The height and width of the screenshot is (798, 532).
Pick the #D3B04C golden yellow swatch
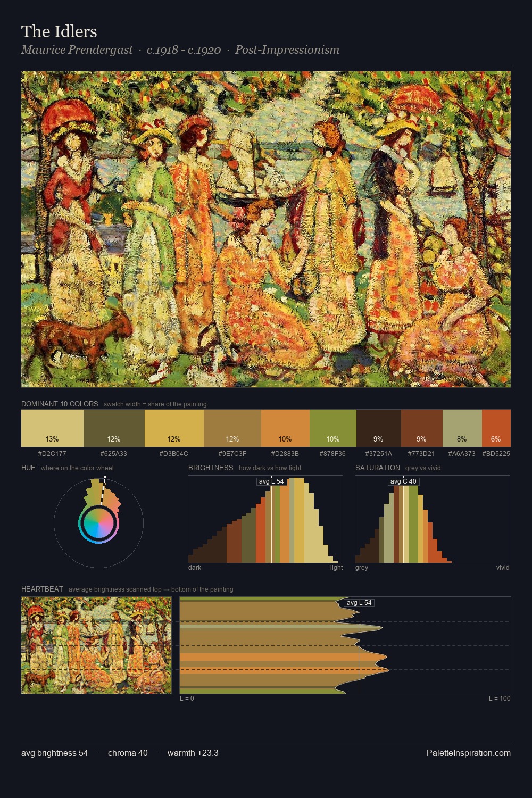[174, 428]
